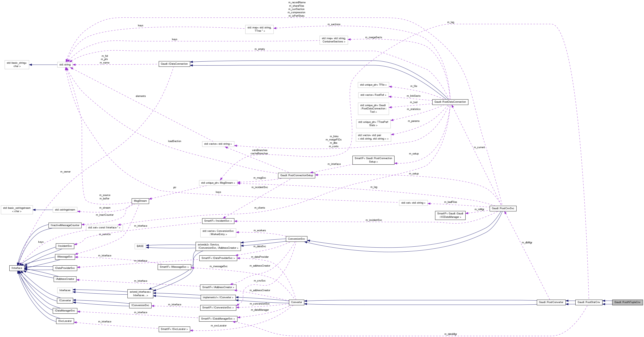
Task: Click the Gaudi::RootConnectionSetup node
Action: (x=296, y=175)
